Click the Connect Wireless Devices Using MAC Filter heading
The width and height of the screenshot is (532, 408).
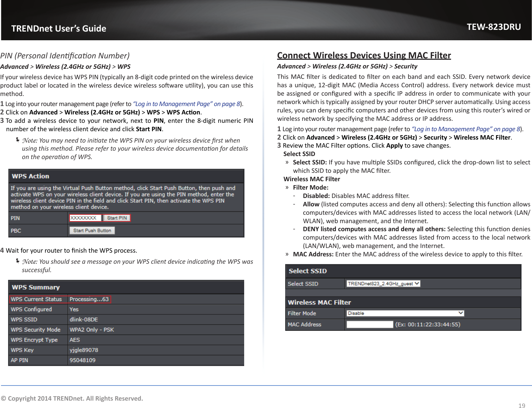point(364,55)
